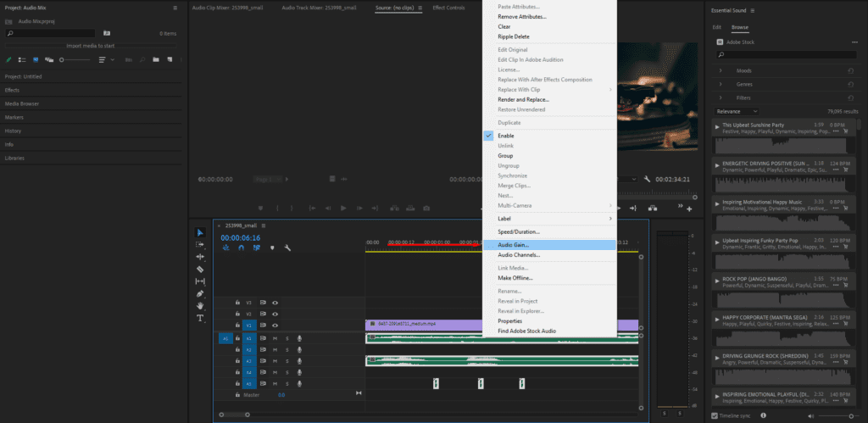Image resolution: width=868 pixels, height=423 pixels.
Task: Expand the Effects panel row
Action: click(x=91, y=90)
